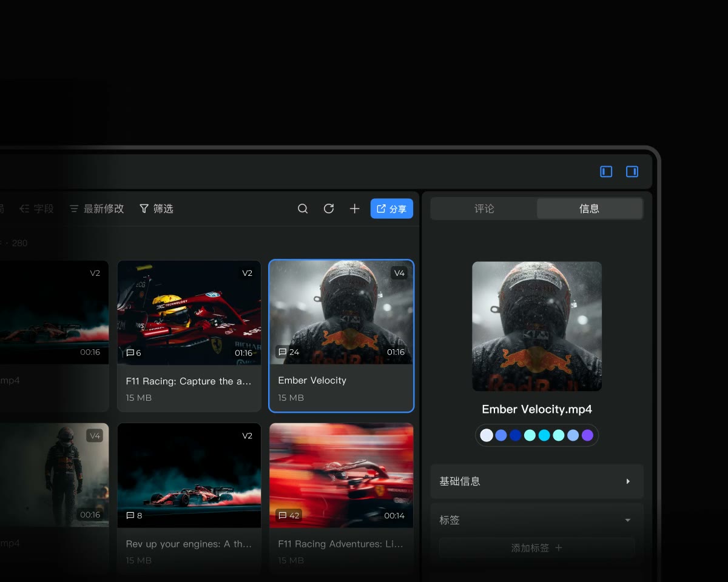Open the 字段 fields option
Viewport: 728px width, 582px height.
36,209
